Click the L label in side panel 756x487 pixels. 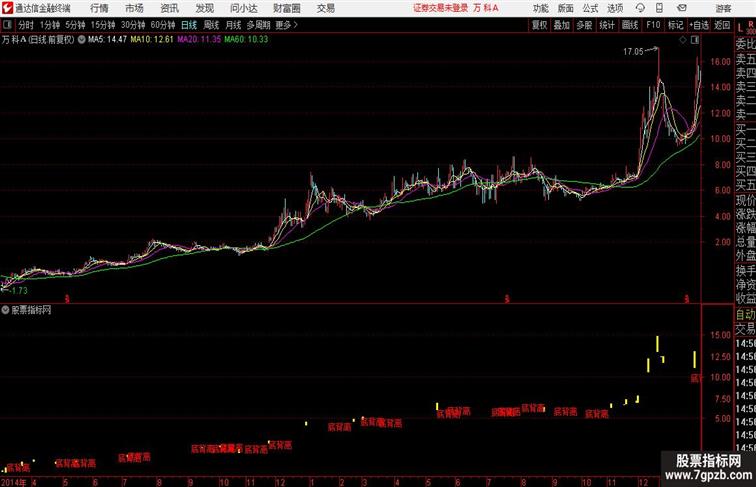click(x=741, y=29)
